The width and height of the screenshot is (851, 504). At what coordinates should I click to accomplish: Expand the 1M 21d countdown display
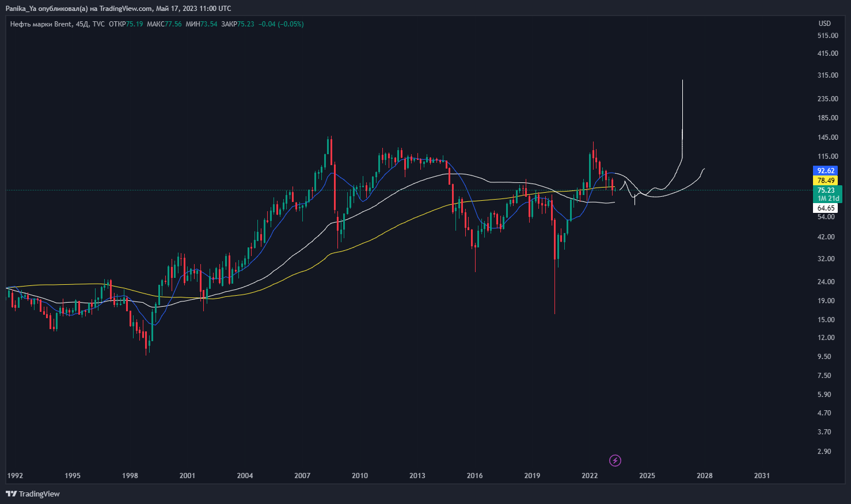827,198
